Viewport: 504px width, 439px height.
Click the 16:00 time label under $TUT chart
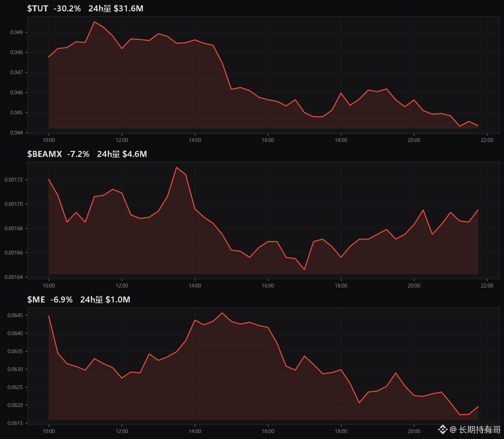coord(268,140)
